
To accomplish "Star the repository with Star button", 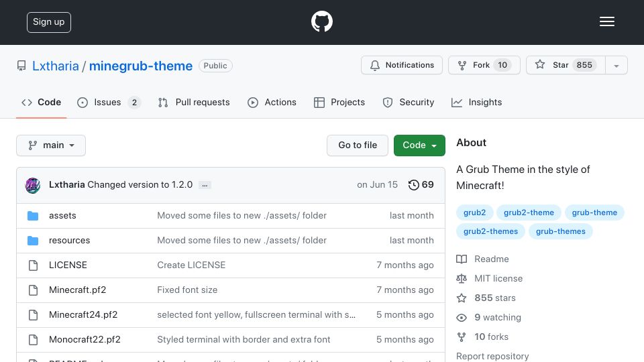I will tap(566, 65).
